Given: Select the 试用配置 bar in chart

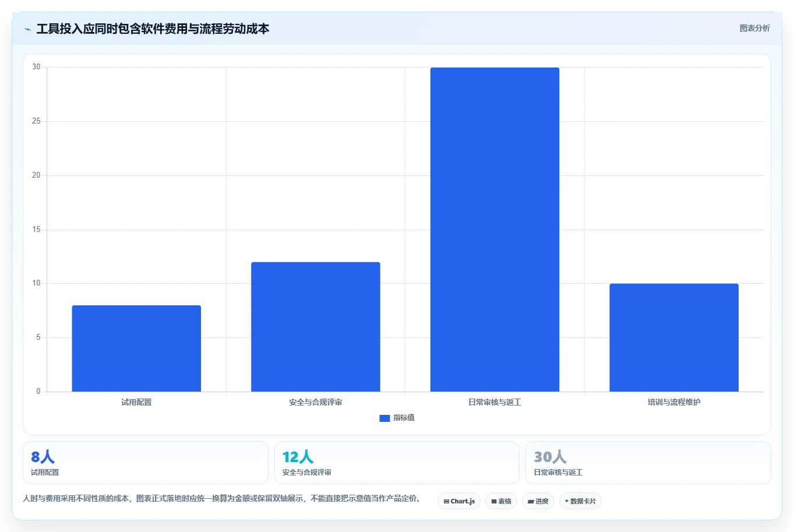Looking at the screenshot, I should (136, 348).
